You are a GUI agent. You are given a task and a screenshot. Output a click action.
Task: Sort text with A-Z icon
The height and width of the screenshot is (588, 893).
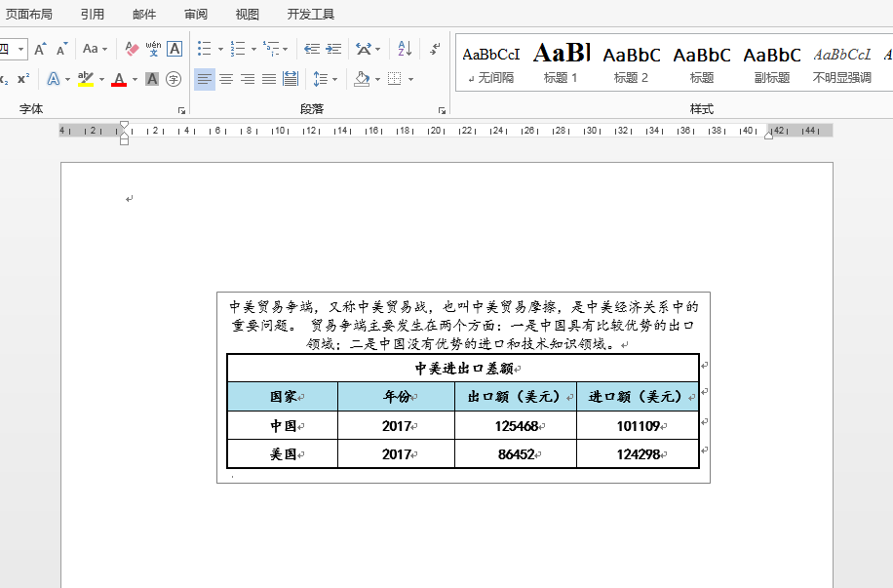pos(405,49)
